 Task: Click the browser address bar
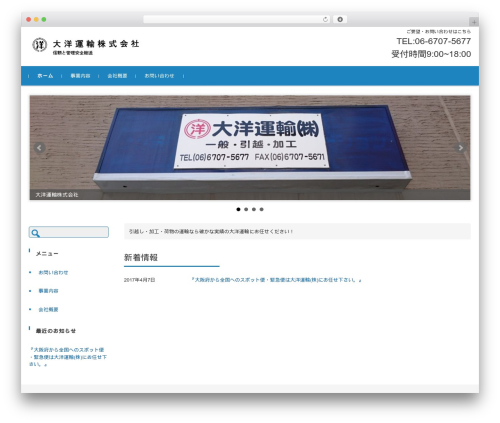[x=237, y=19]
